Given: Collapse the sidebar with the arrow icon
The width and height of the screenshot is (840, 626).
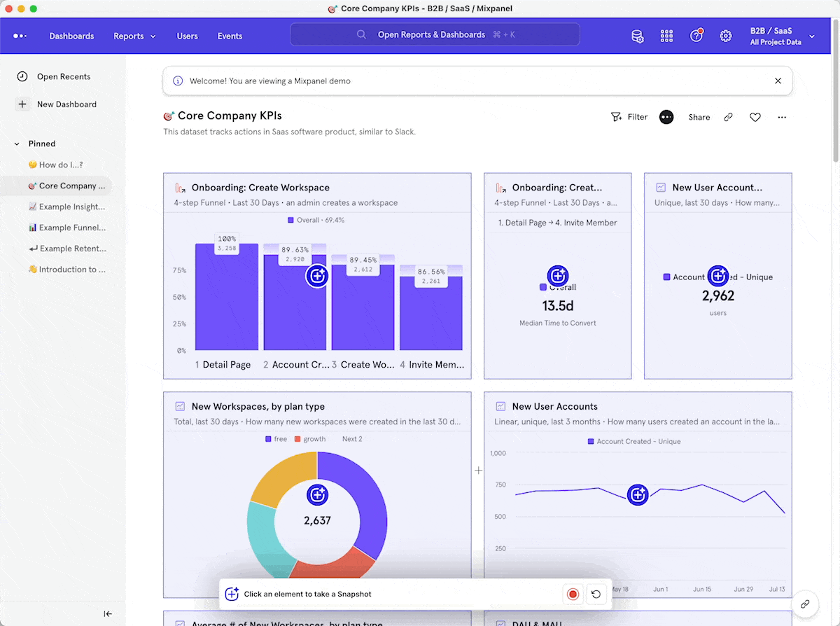Looking at the screenshot, I should point(108,614).
